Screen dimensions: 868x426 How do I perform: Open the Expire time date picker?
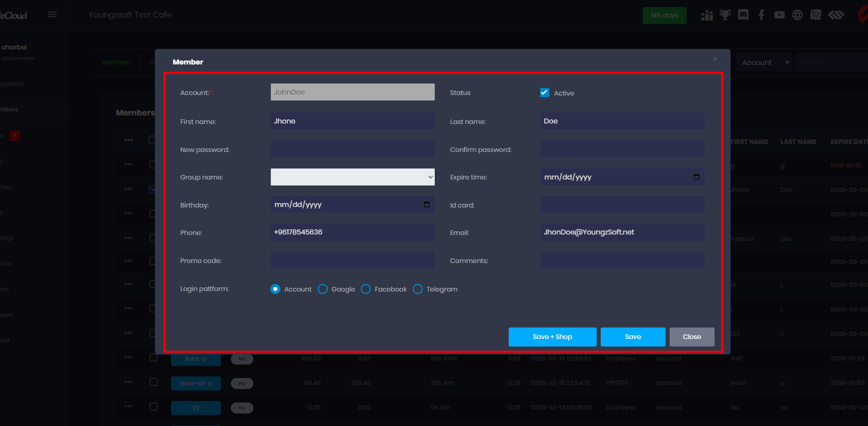point(696,177)
